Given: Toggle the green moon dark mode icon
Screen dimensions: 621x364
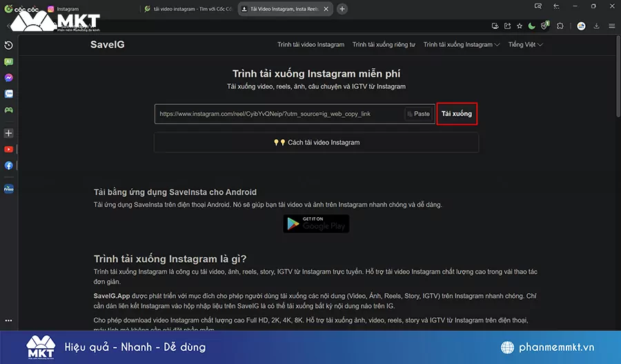Looking at the screenshot, I should 532,26.
